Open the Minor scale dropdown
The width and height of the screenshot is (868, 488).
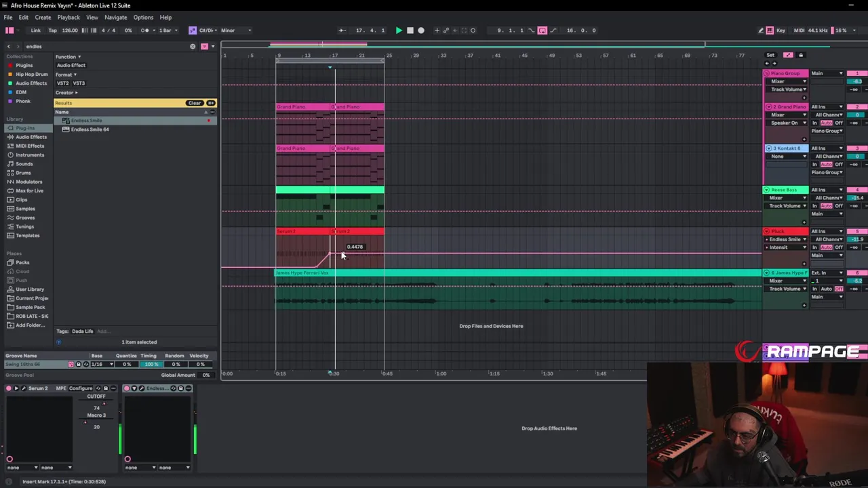pyautogui.click(x=235, y=30)
